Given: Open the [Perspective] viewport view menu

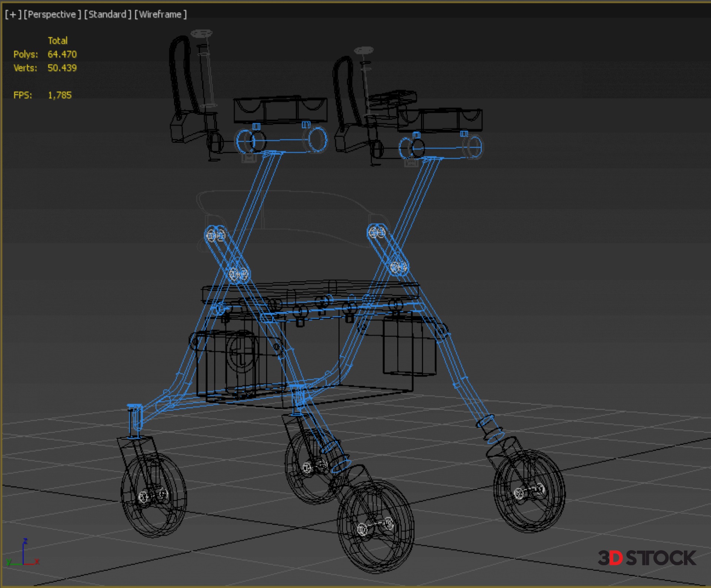Looking at the screenshot, I should [x=52, y=14].
